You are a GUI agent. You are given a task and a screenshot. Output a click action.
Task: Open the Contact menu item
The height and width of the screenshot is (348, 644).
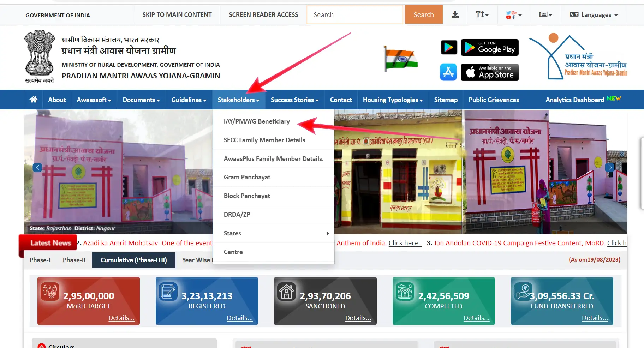pos(341,100)
